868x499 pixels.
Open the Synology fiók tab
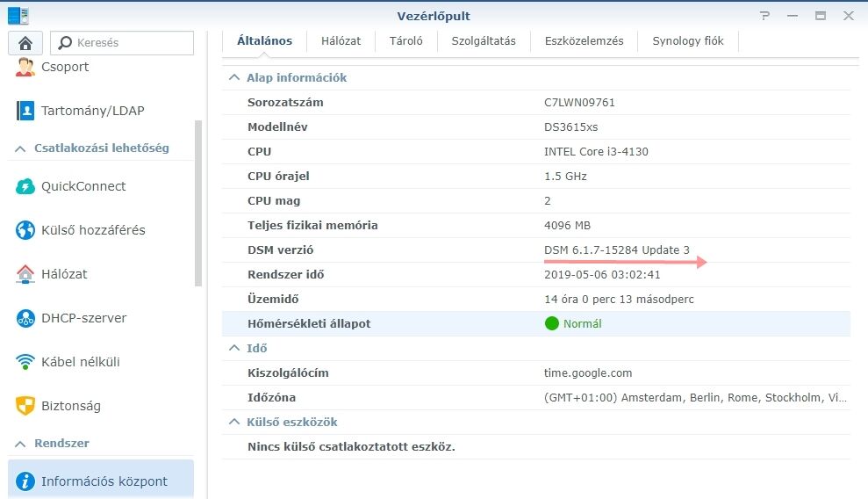[688, 40]
